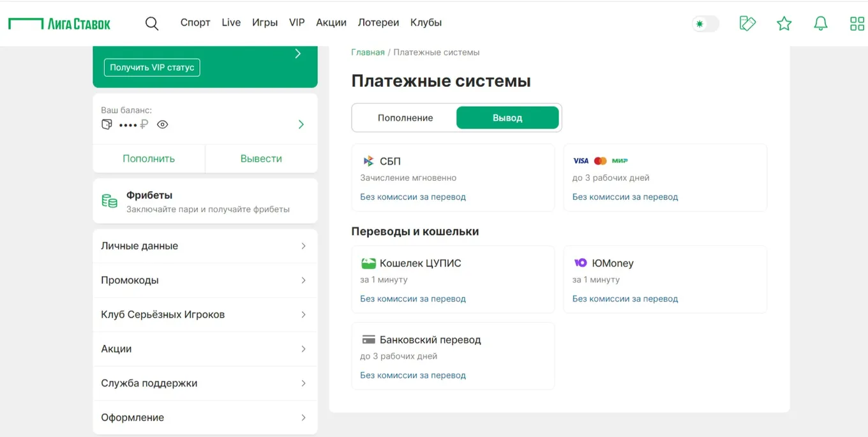Open the Live menu item
868x437 pixels.
[x=231, y=22]
